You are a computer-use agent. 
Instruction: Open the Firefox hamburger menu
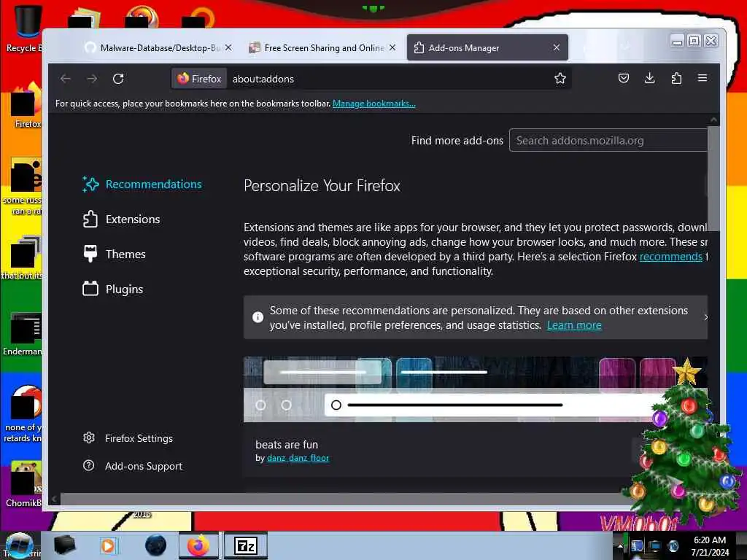703,77
